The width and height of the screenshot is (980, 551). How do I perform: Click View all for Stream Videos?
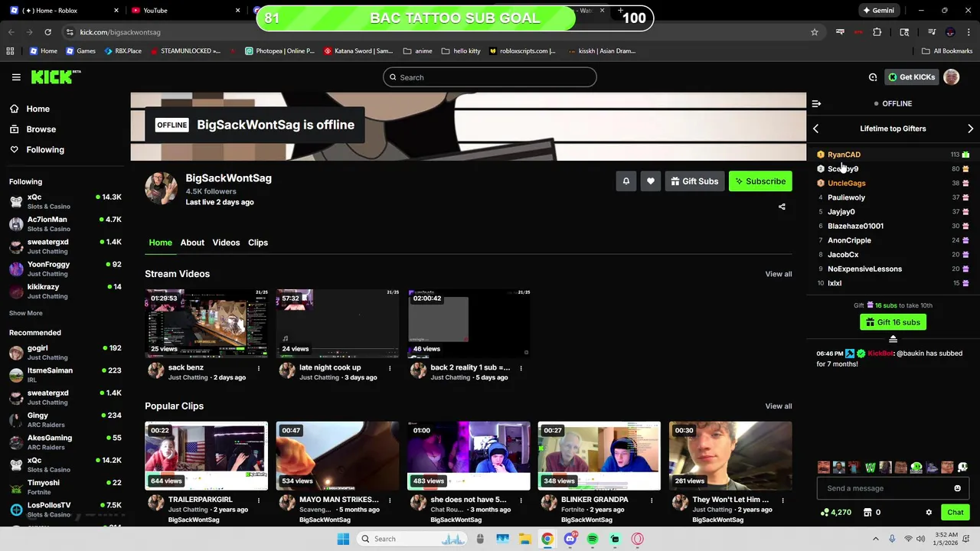[x=778, y=274]
